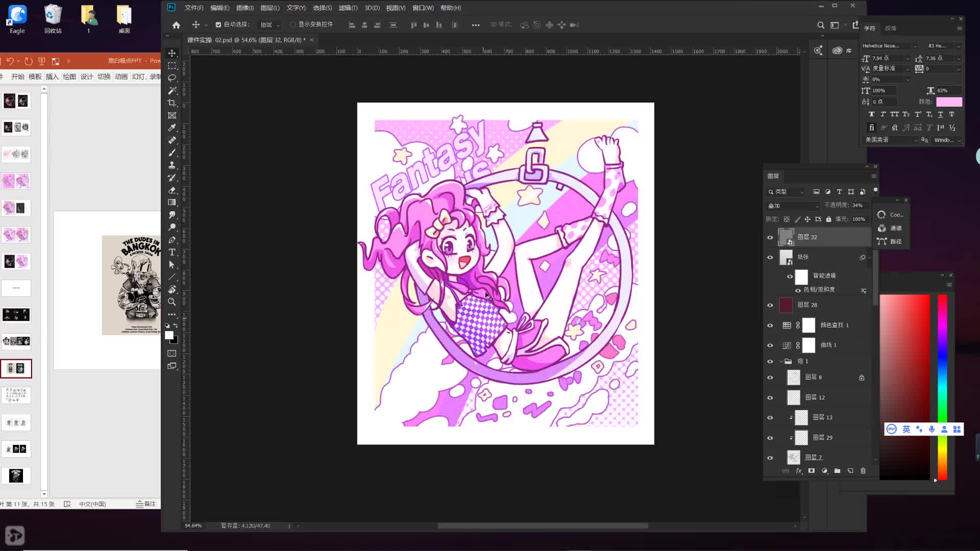Select the Dodge tool
The width and height of the screenshot is (980, 551).
[172, 227]
